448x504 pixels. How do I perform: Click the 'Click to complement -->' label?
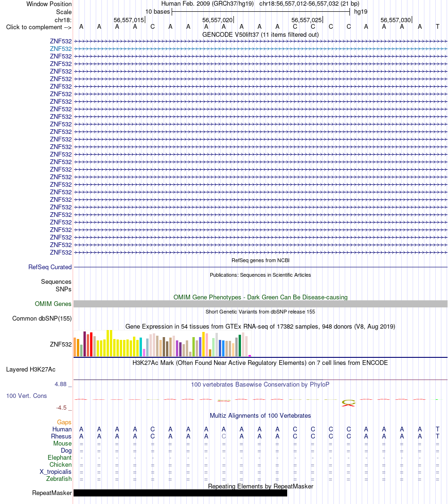point(39,27)
